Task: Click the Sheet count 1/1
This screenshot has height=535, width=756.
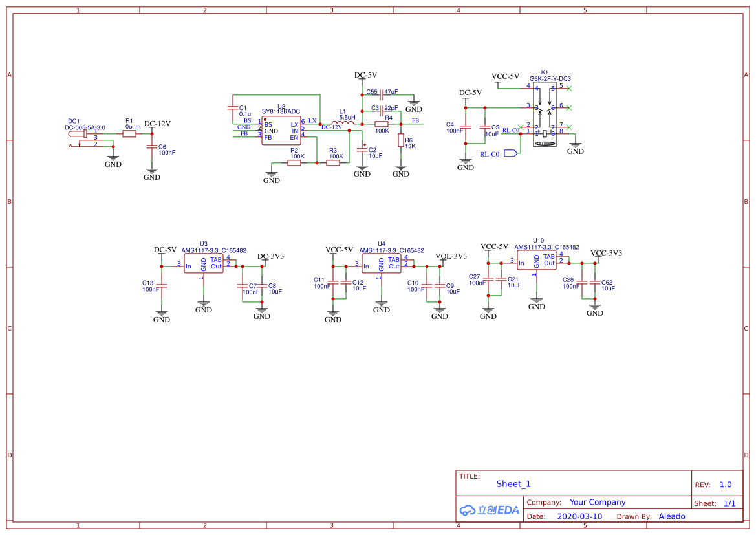Action: click(x=729, y=503)
